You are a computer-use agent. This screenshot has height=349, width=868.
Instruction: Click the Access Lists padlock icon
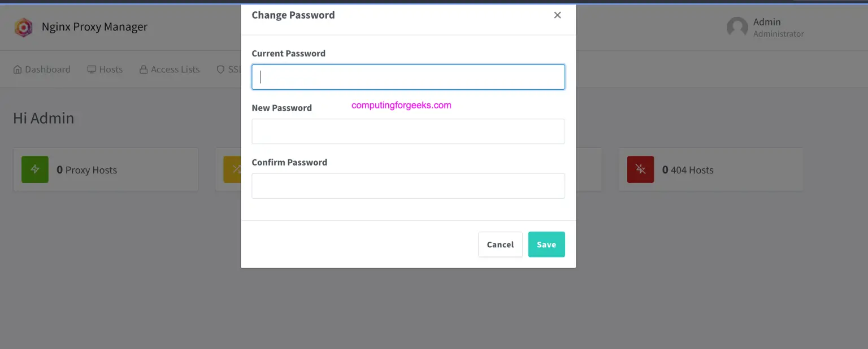click(143, 69)
